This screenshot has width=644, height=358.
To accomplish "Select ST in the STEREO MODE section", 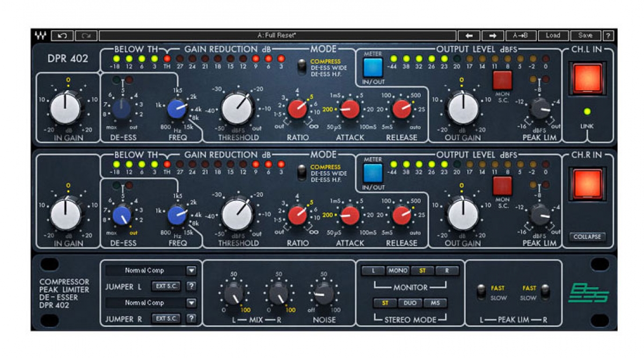I will 385,303.
